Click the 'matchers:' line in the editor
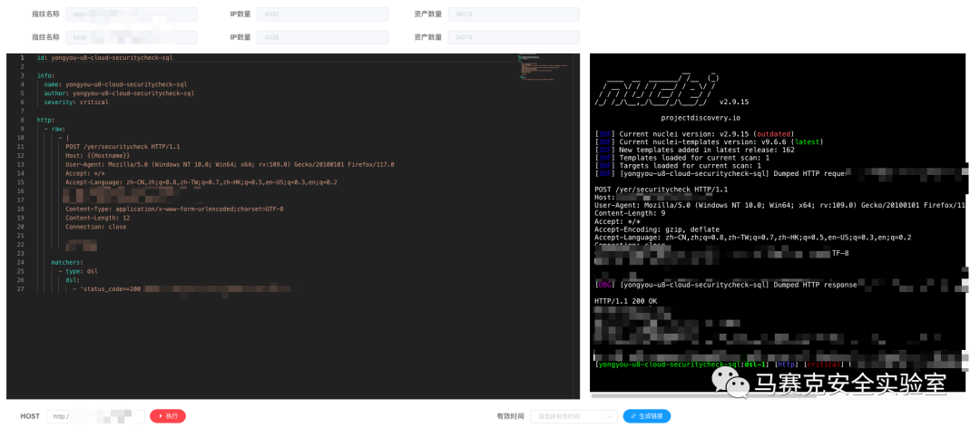 (67, 262)
